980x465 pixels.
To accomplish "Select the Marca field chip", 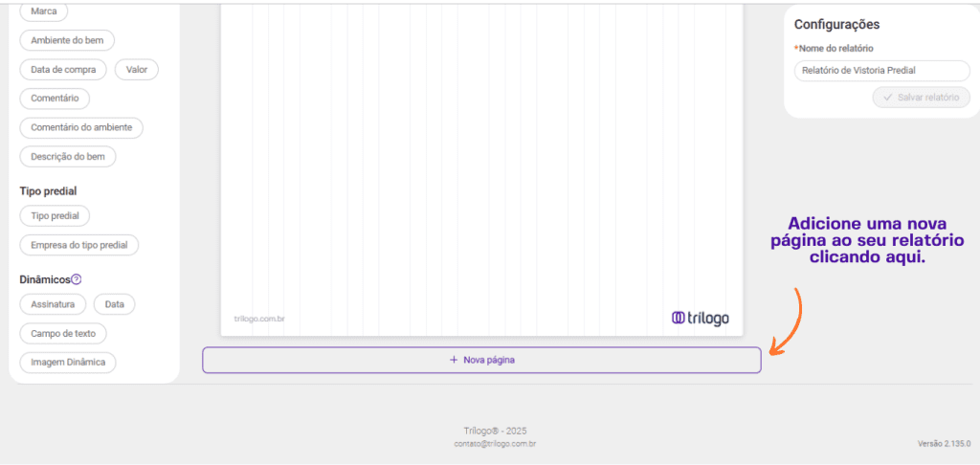I will (x=44, y=11).
